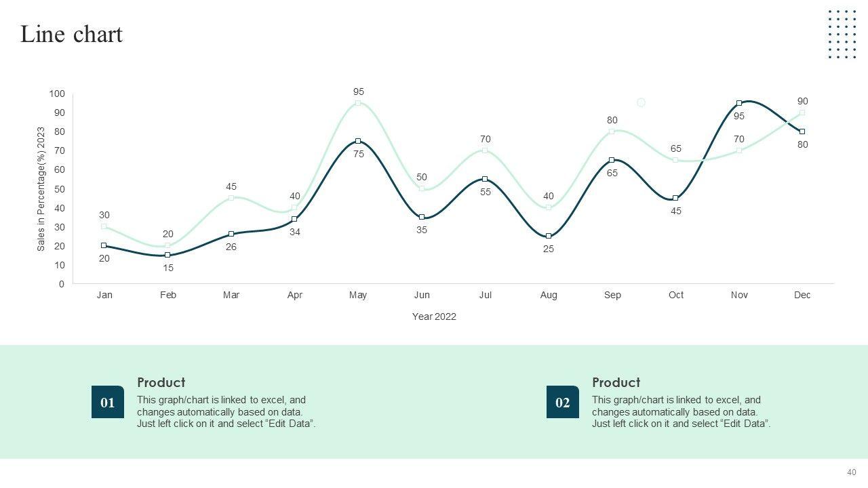Click the 01 number badge
This screenshot has height=488, width=868.
108,402
